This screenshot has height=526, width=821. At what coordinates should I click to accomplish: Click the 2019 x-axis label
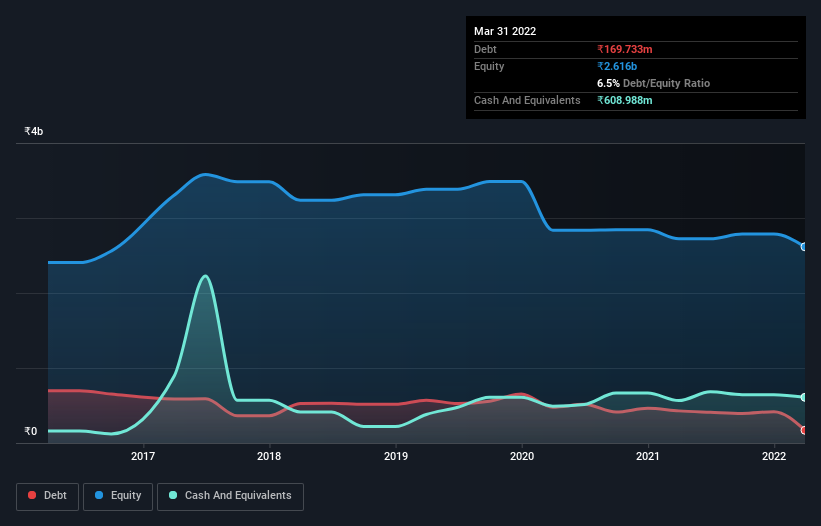[x=396, y=456]
